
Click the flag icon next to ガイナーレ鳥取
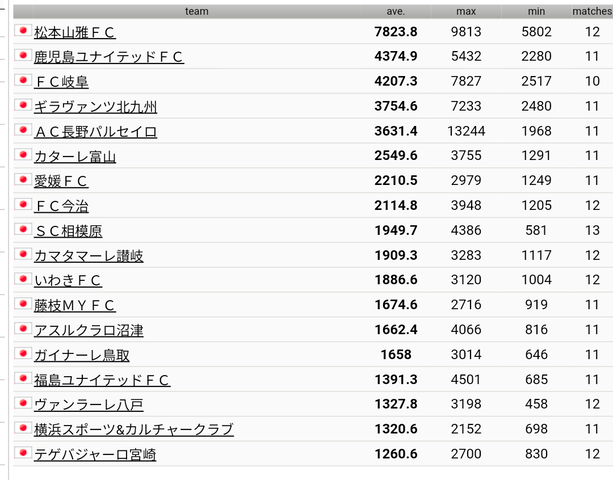pos(23,354)
